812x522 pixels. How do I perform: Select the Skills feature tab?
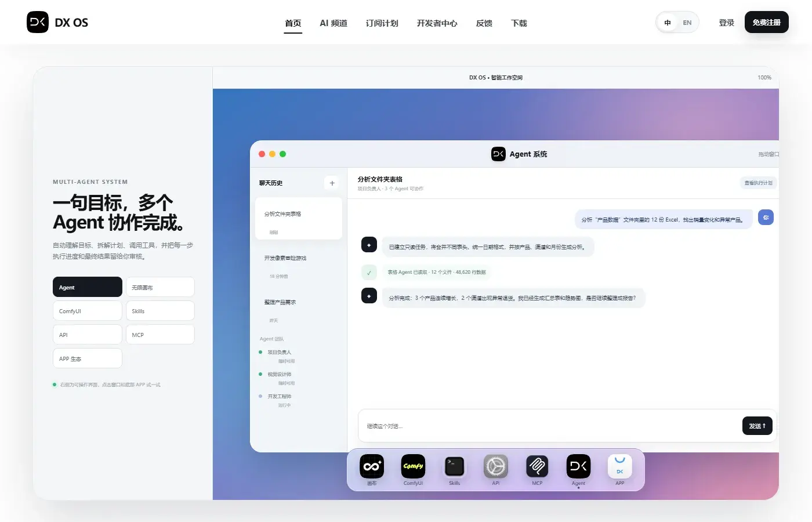click(x=160, y=311)
